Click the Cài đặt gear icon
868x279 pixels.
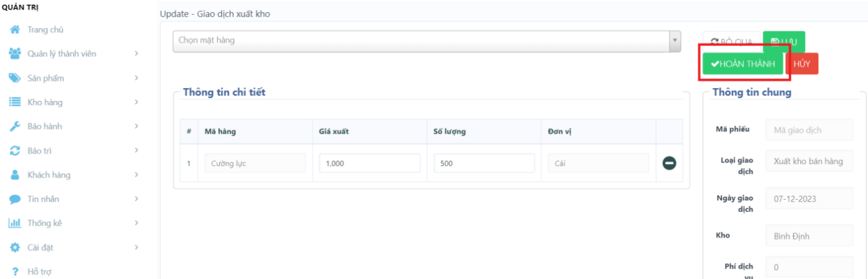(x=14, y=247)
